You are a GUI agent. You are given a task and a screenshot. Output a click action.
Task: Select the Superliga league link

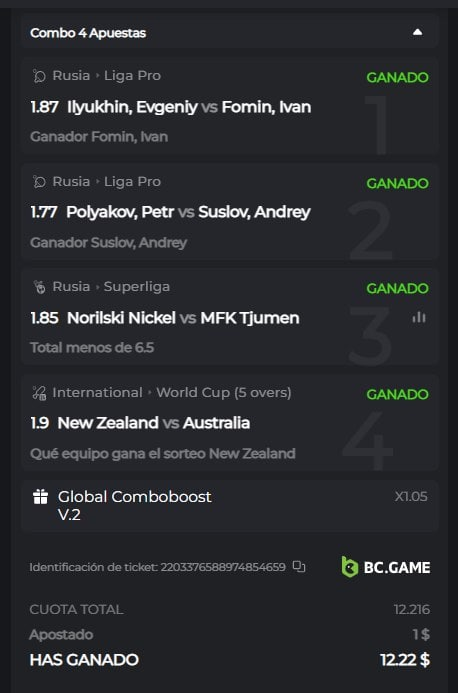point(137,286)
